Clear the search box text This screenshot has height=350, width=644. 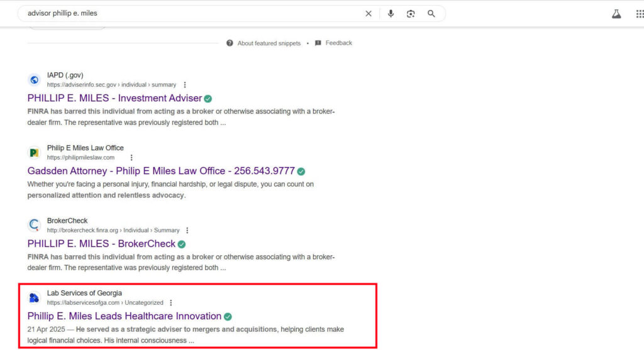click(369, 14)
